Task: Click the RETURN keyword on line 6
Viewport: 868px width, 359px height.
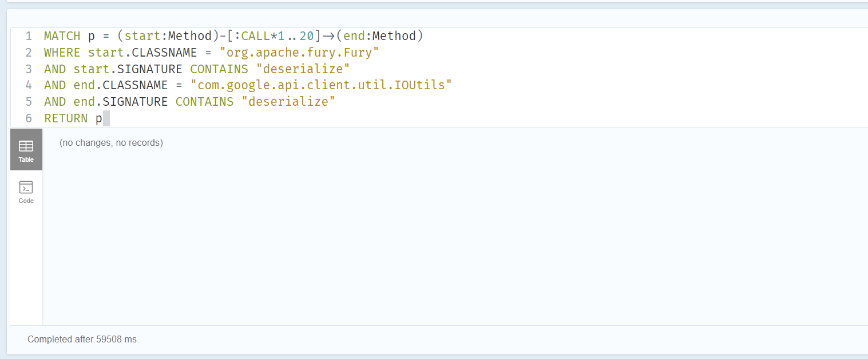Action: 66,119
